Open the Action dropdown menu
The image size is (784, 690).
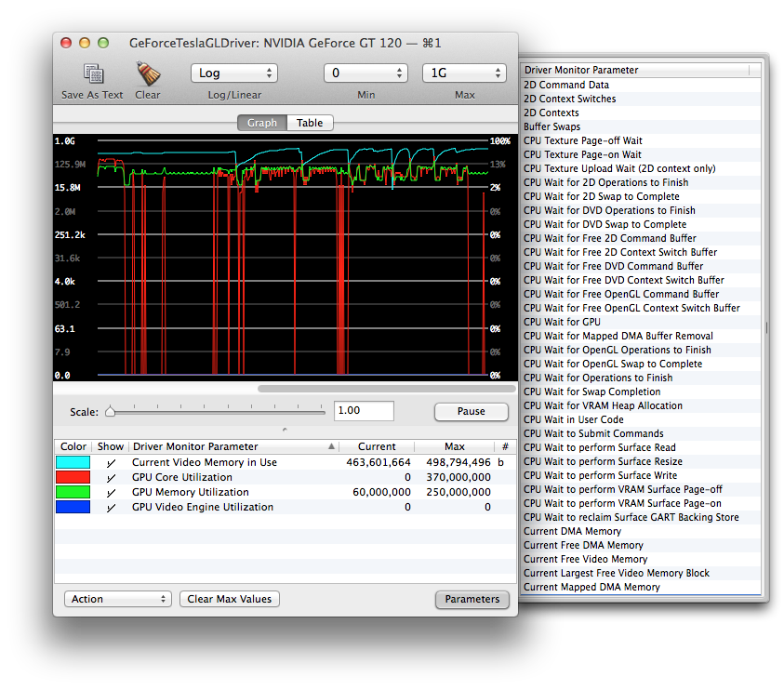118,599
